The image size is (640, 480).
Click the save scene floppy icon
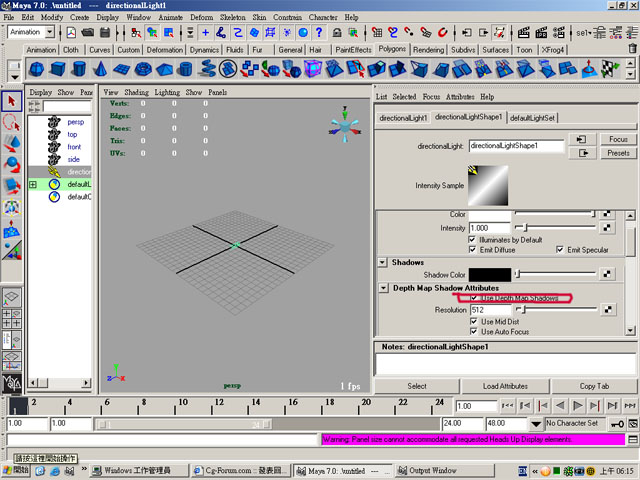(x=105, y=32)
